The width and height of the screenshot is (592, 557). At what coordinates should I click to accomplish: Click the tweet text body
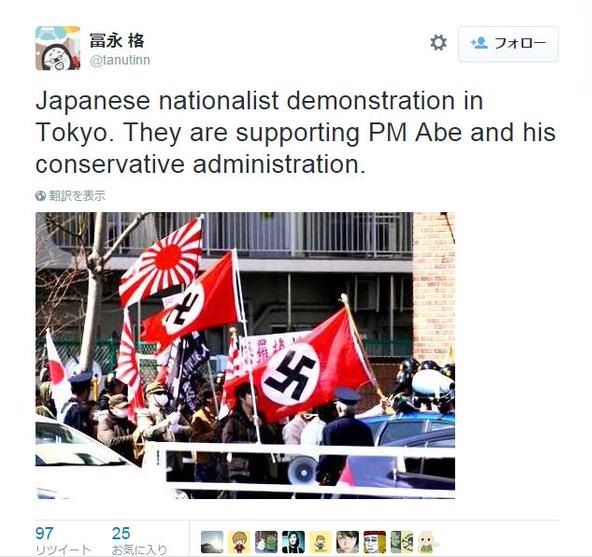point(296,133)
